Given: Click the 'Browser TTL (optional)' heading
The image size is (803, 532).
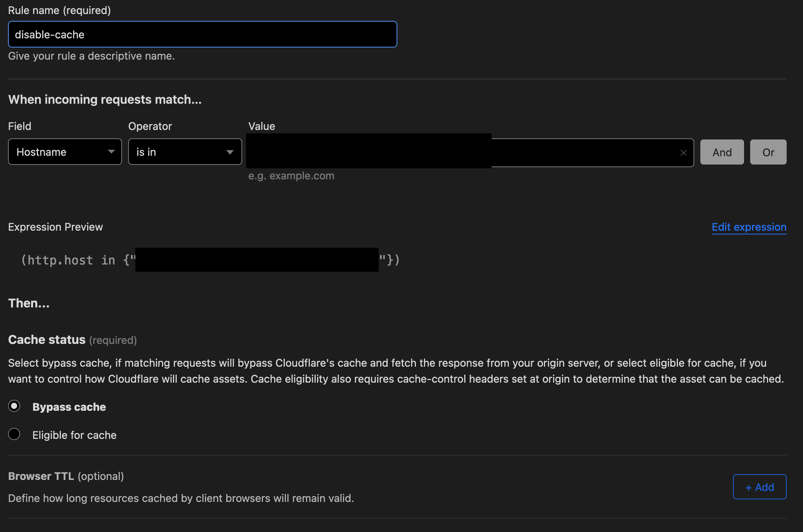Looking at the screenshot, I should pos(66,476).
